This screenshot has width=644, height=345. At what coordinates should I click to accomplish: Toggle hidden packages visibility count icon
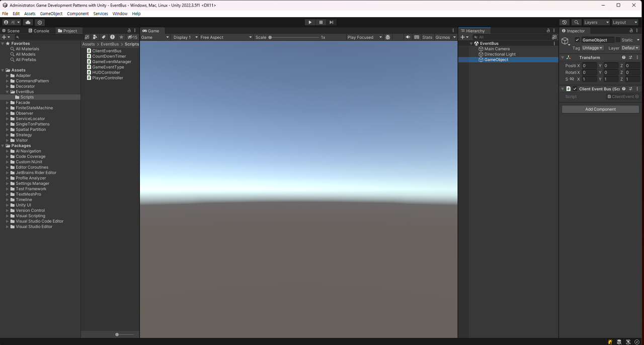click(x=132, y=37)
